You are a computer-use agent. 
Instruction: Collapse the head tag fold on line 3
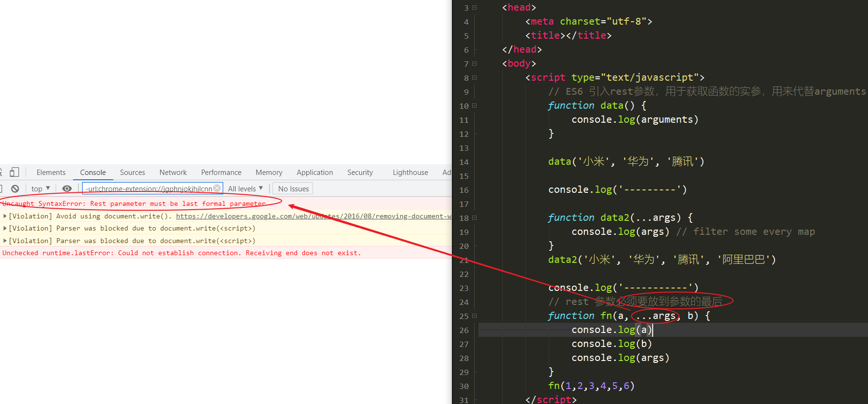pyautogui.click(x=475, y=7)
